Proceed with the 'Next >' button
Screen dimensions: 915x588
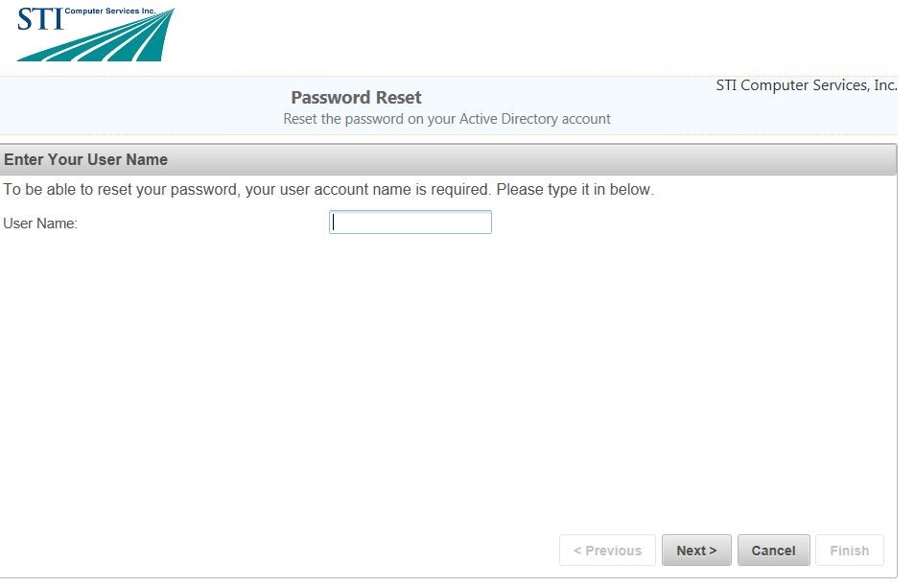point(696,551)
